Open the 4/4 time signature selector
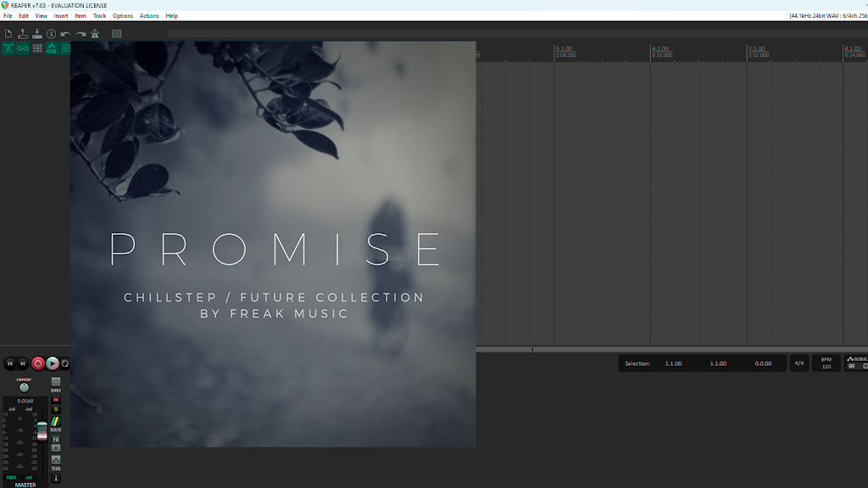This screenshot has height=488, width=868. click(x=798, y=363)
